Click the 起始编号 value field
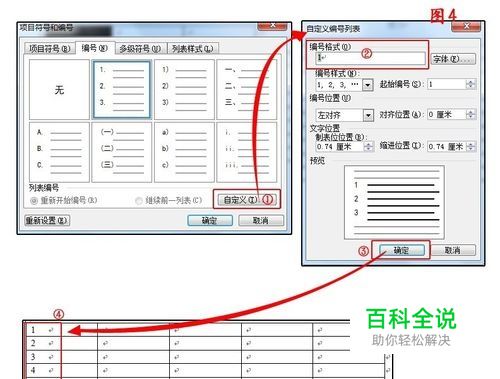Image resolution: width=500 pixels, height=379 pixels. click(447, 84)
